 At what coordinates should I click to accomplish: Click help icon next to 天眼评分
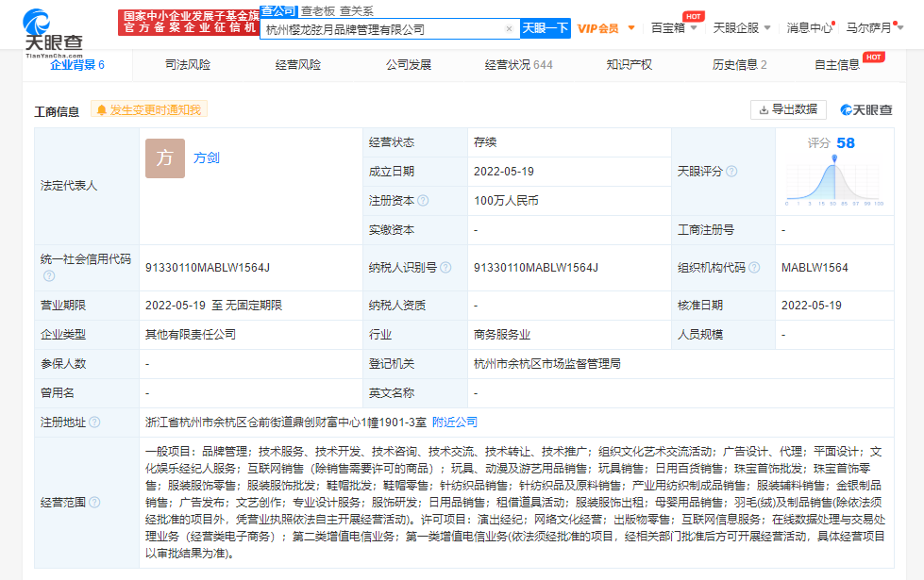(731, 172)
